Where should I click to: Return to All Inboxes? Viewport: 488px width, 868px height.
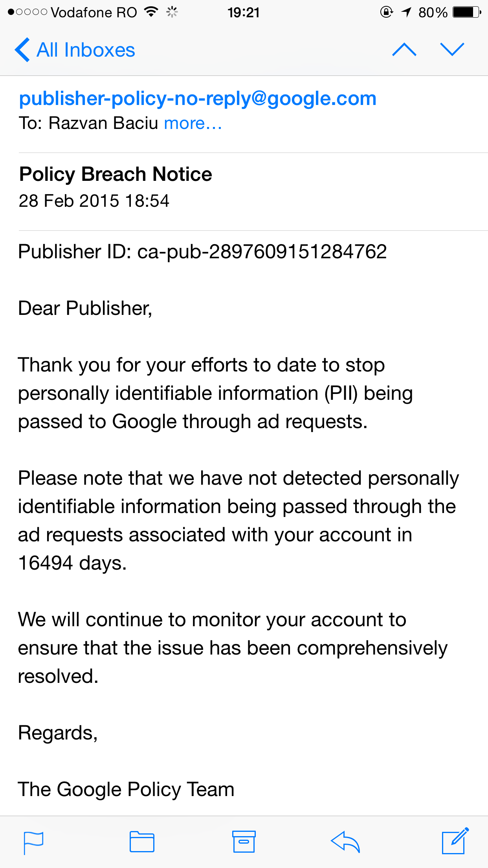tap(86, 50)
